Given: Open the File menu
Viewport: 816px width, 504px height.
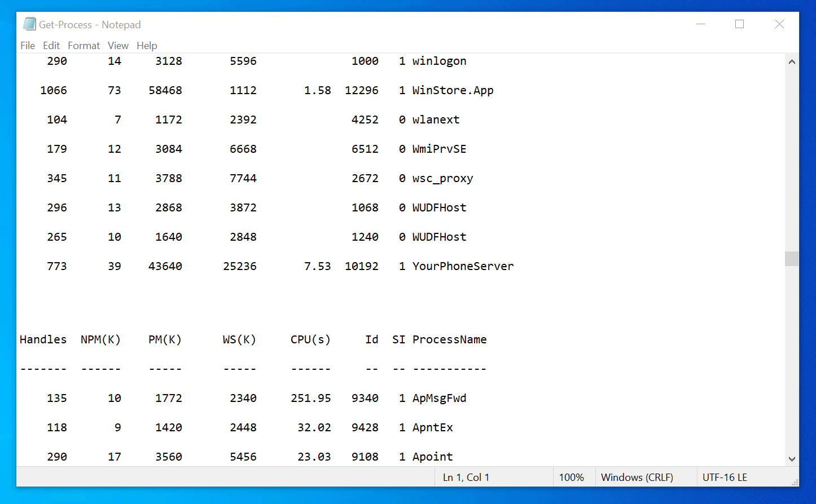Looking at the screenshot, I should tap(28, 46).
